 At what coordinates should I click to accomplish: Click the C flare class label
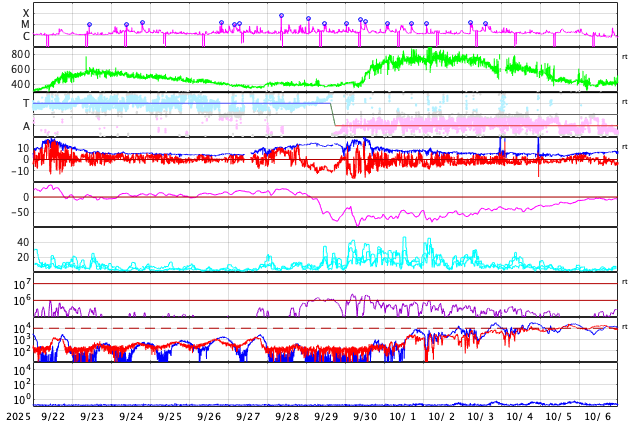(x=26, y=36)
